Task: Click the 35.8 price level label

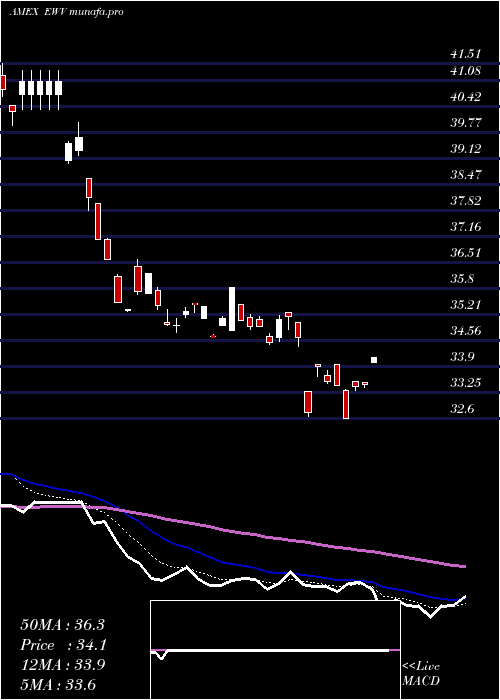Action: pos(462,279)
